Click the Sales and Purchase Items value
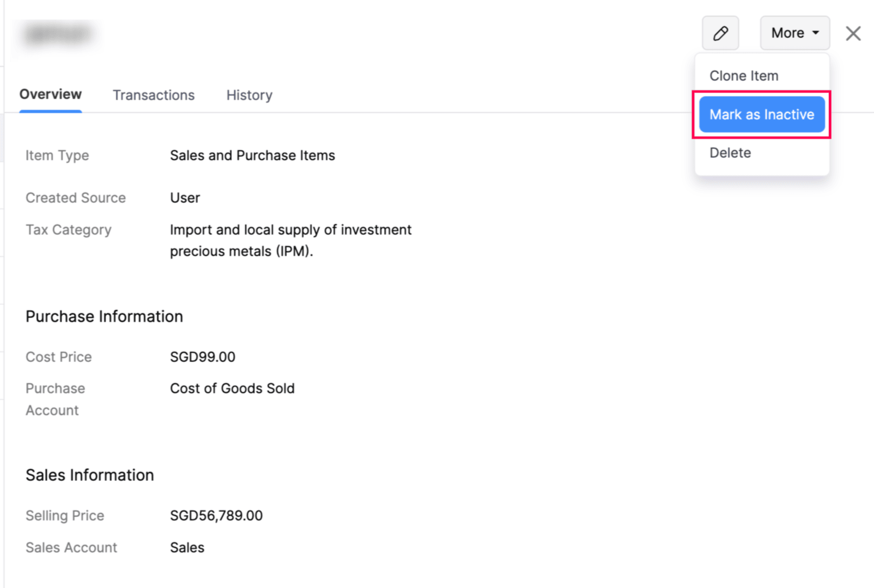874x588 pixels. coord(252,156)
